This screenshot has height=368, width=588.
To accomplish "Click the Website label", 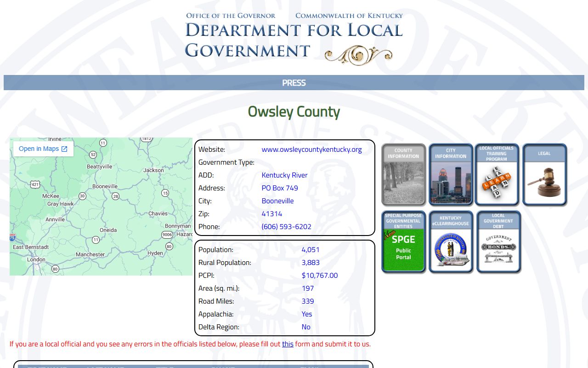I will click(212, 149).
